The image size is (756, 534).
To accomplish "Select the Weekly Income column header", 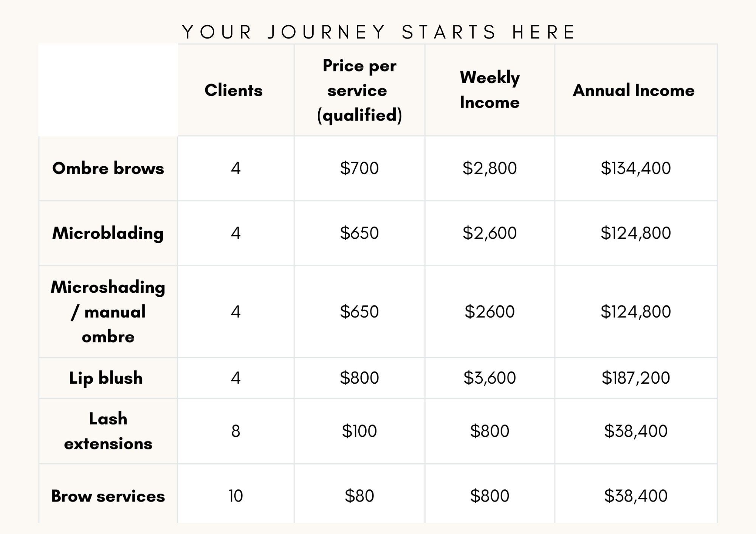I will pos(490,90).
